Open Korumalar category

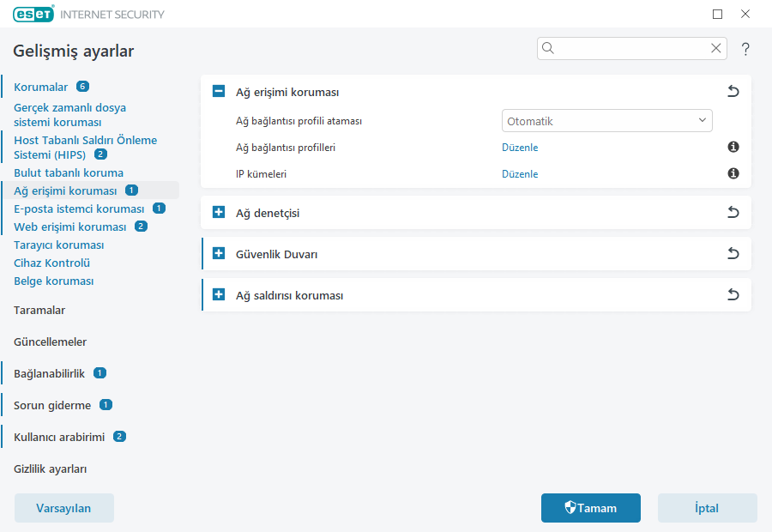pyautogui.click(x=41, y=88)
